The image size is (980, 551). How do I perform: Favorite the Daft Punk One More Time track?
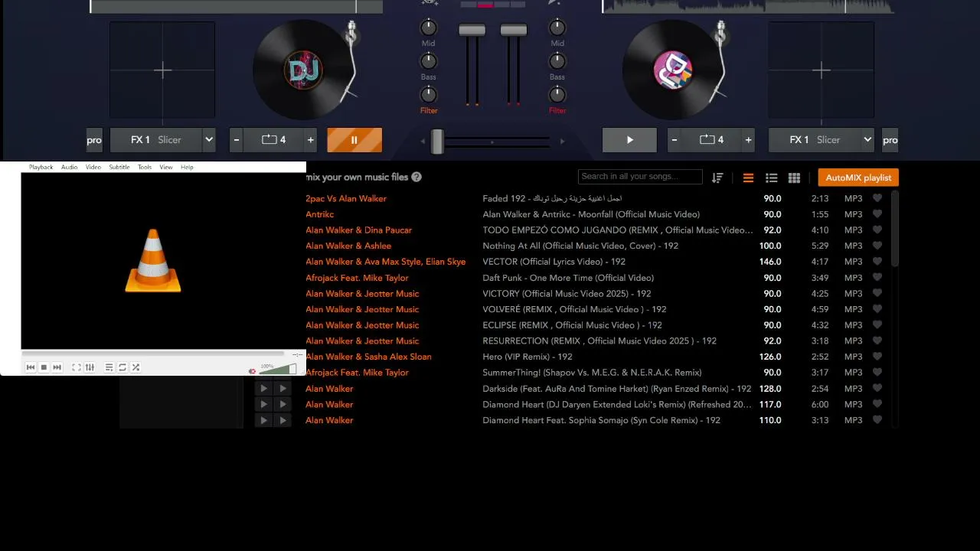[877, 278]
